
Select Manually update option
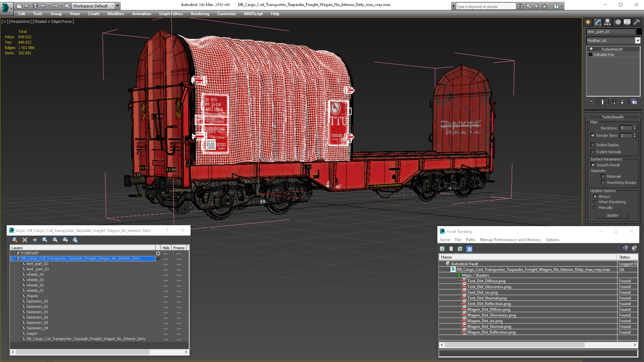595,207
